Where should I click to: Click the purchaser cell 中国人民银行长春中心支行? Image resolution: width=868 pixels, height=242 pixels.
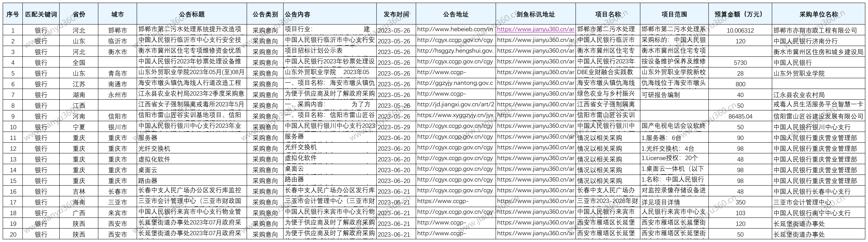coord(818,192)
